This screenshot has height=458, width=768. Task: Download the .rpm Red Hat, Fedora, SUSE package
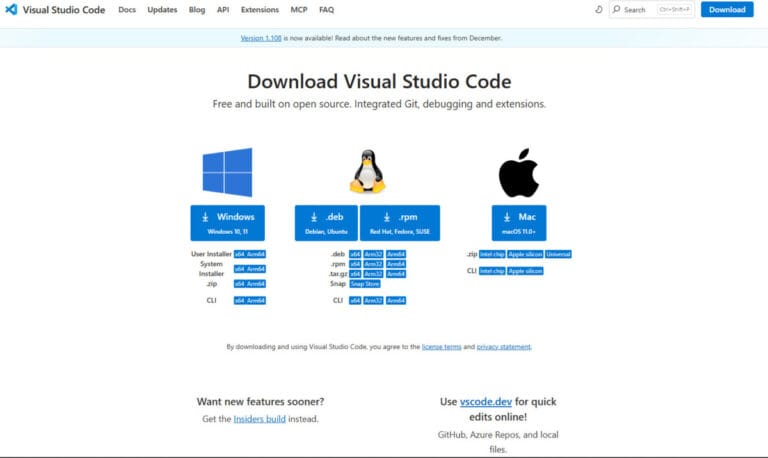(x=400, y=223)
